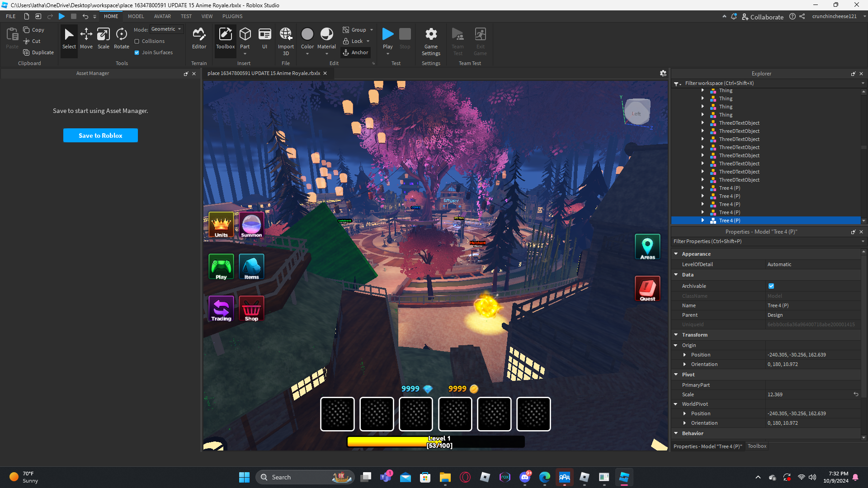Screen dimensions: 868x488
Task: Open the Geometric mode dropdown
Action: pyautogui.click(x=166, y=29)
